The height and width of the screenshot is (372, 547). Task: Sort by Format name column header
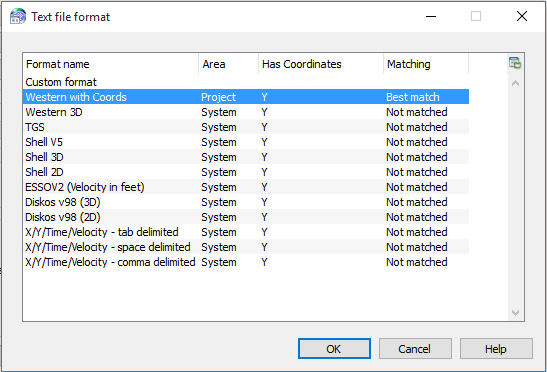111,64
